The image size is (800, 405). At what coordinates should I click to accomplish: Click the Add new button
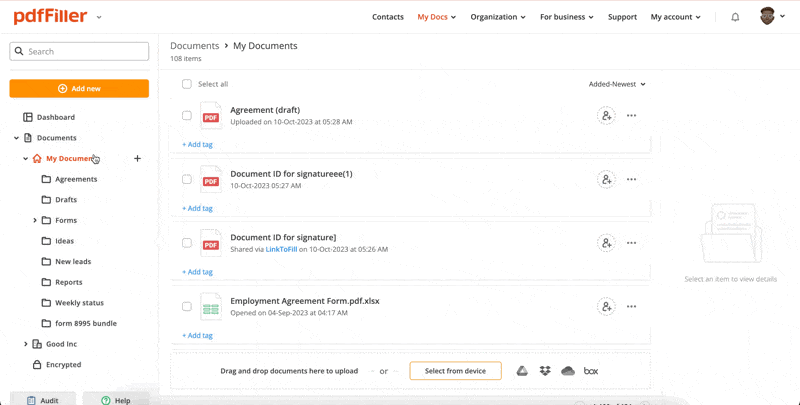79,88
